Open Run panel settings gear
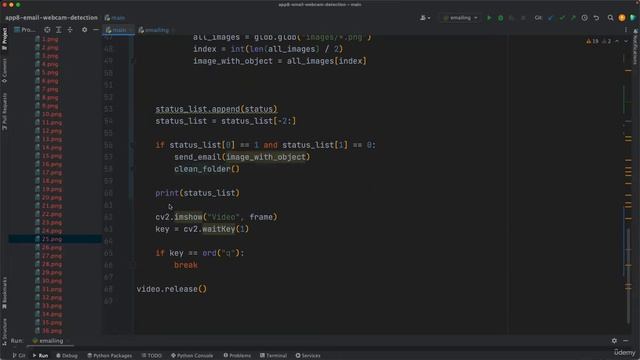 pos(614,340)
